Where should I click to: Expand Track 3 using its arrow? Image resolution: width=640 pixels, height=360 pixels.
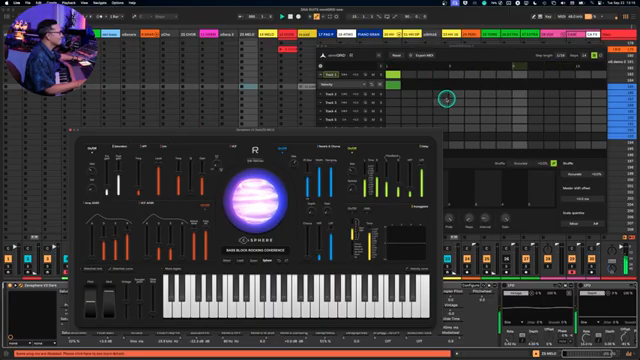[320, 103]
